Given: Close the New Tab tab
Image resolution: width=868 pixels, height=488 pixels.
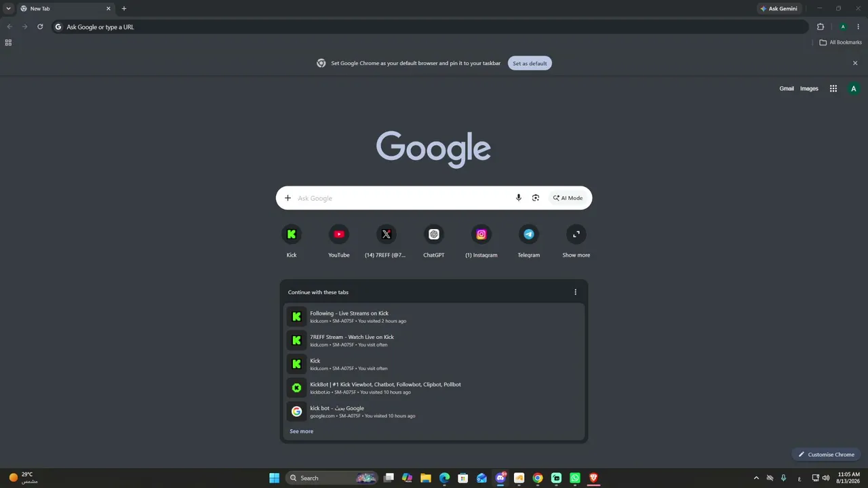Looking at the screenshot, I should click(x=108, y=9).
